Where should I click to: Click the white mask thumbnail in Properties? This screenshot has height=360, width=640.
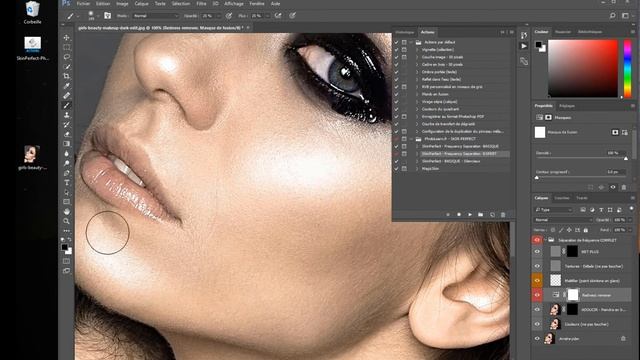point(540,132)
